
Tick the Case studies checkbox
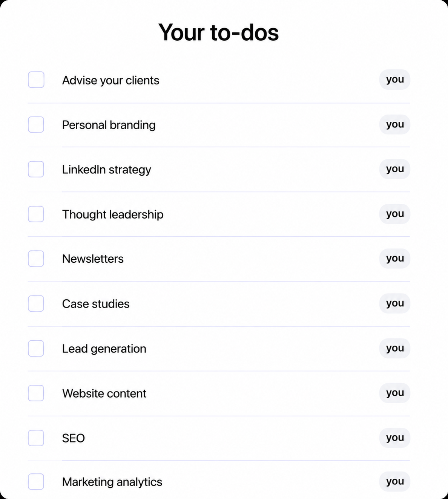(36, 303)
